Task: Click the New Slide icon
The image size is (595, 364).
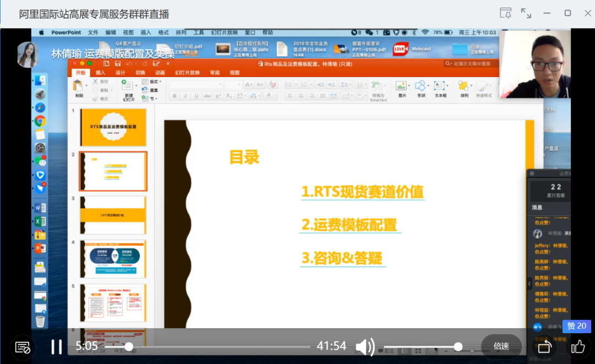Action: point(127,86)
